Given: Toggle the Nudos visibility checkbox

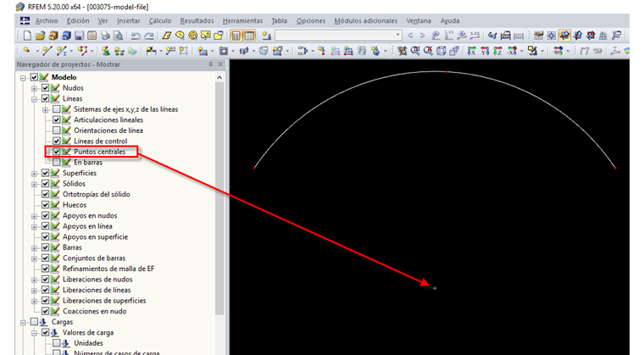Looking at the screenshot, I should 45,87.
